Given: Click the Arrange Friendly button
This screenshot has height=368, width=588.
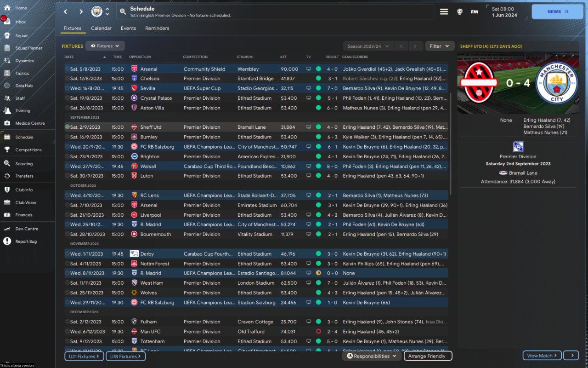Looking at the screenshot, I should pyautogui.click(x=427, y=356).
